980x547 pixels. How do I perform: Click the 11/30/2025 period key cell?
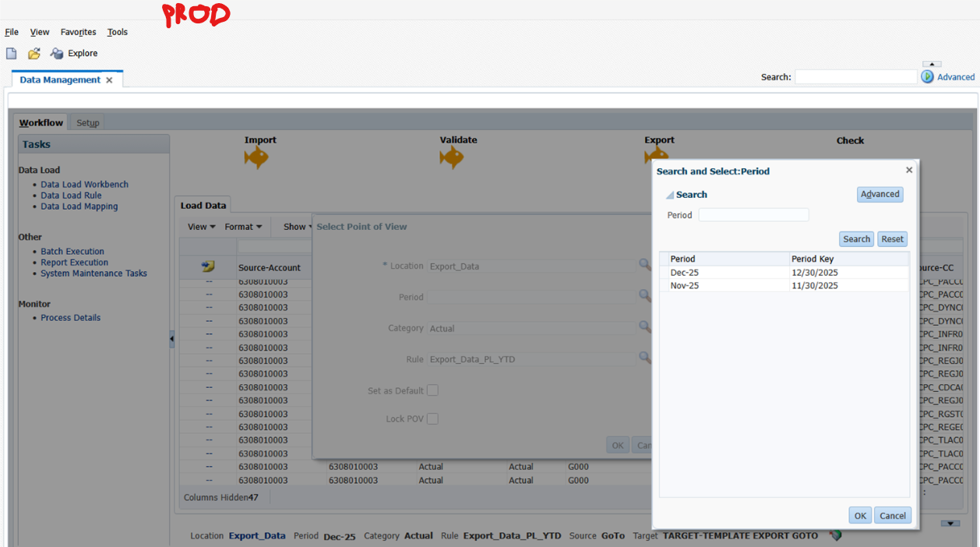pyautogui.click(x=815, y=286)
